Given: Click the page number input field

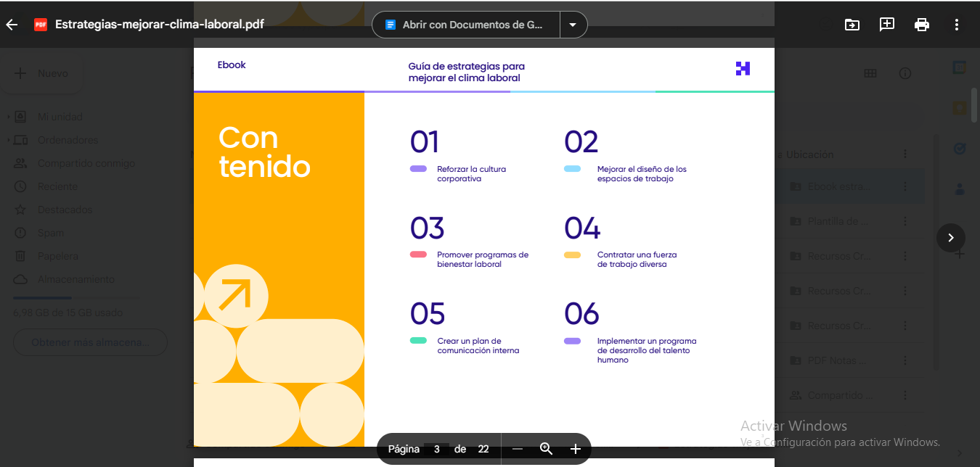Looking at the screenshot, I should (436, 449).
